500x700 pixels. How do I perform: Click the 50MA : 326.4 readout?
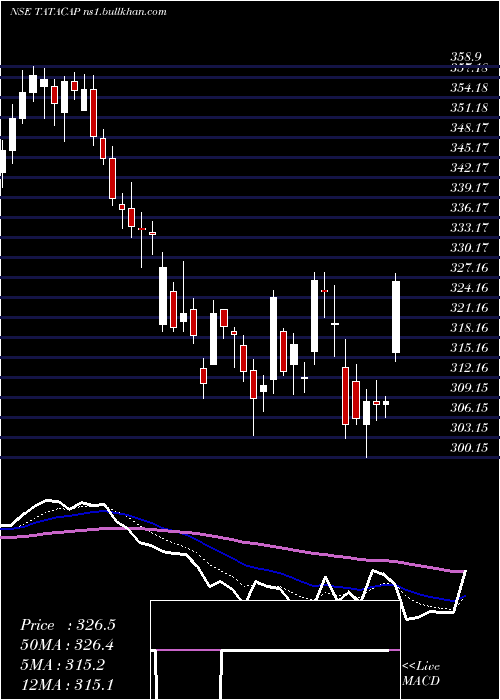(67, 645)
